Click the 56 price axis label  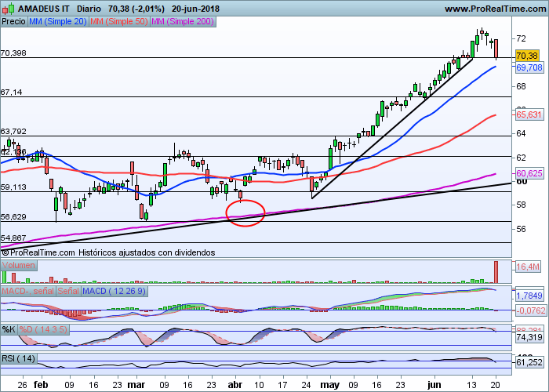point(521,229)
